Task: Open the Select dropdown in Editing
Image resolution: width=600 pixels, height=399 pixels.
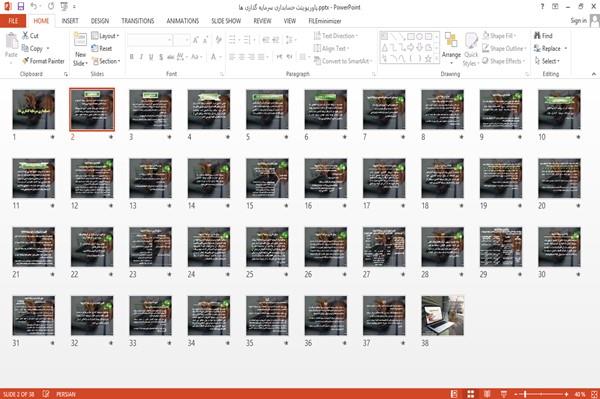Action: [547, 61]
